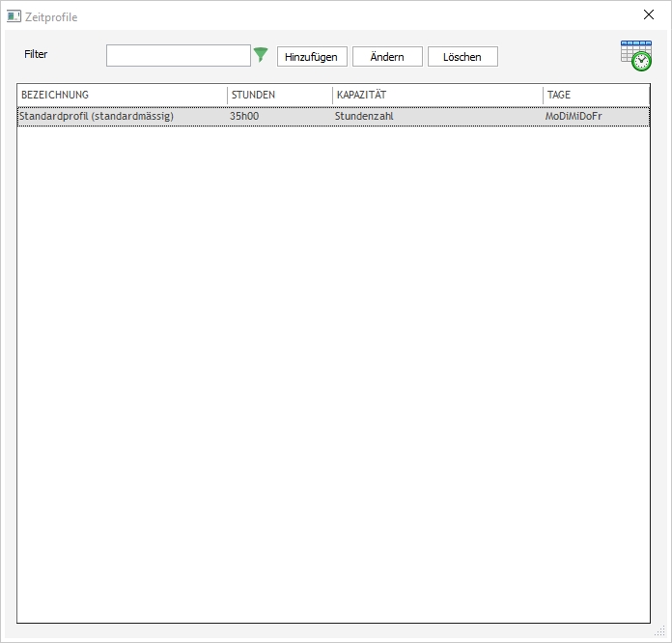Select the Standardprofil (standardmässig) row
Screen dimensions: 672x643
coord(97,117)
